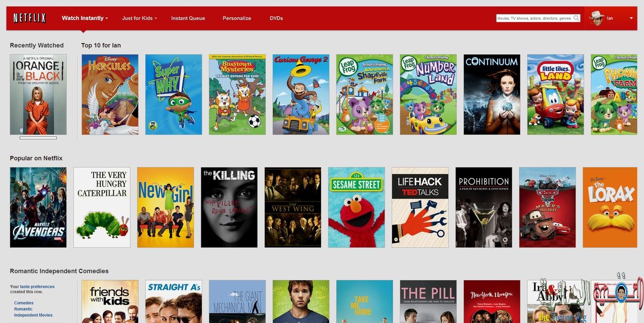Select the Straight A's poster
The width and height of the screenshot is (644, 323).
pos(174,301)
